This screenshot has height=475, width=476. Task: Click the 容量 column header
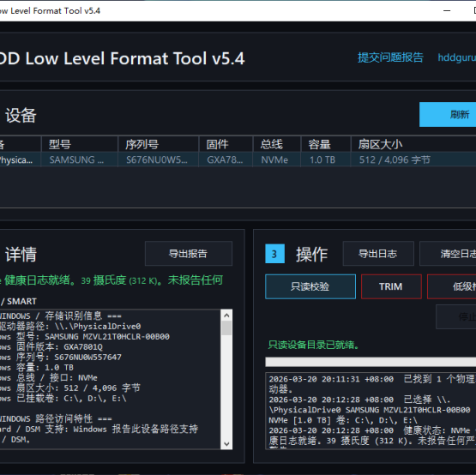coord(326,144)
